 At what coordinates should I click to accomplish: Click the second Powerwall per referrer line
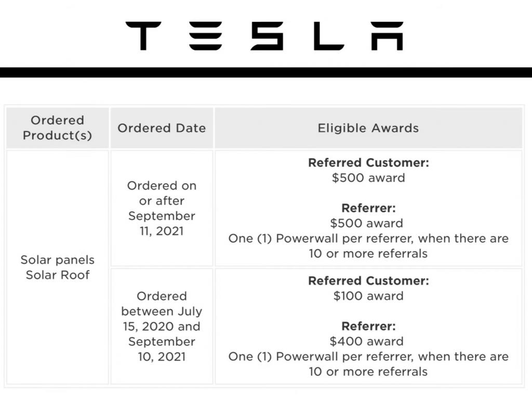click(368, 357)
